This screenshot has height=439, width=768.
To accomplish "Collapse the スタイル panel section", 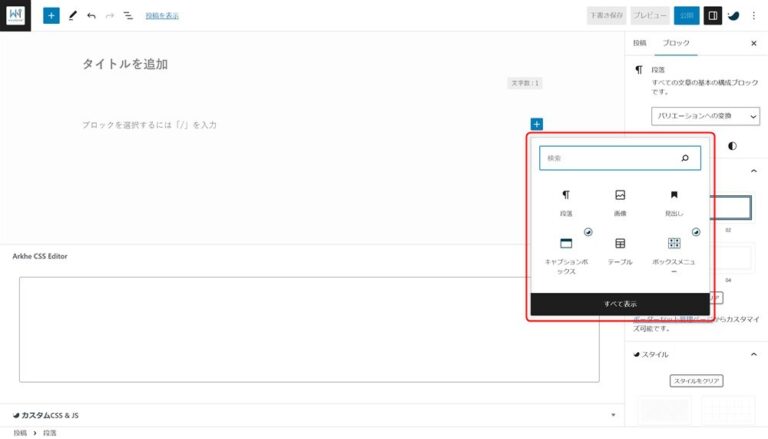I will coord(753,354).
